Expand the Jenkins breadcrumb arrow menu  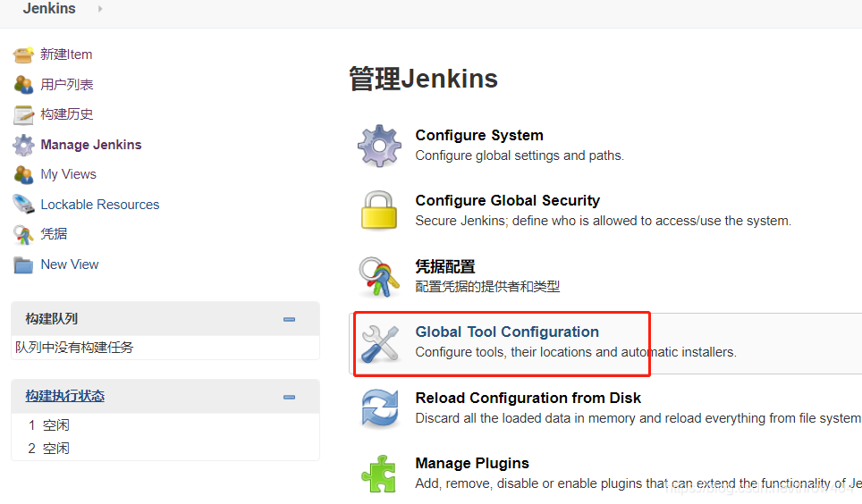point(100,9)
